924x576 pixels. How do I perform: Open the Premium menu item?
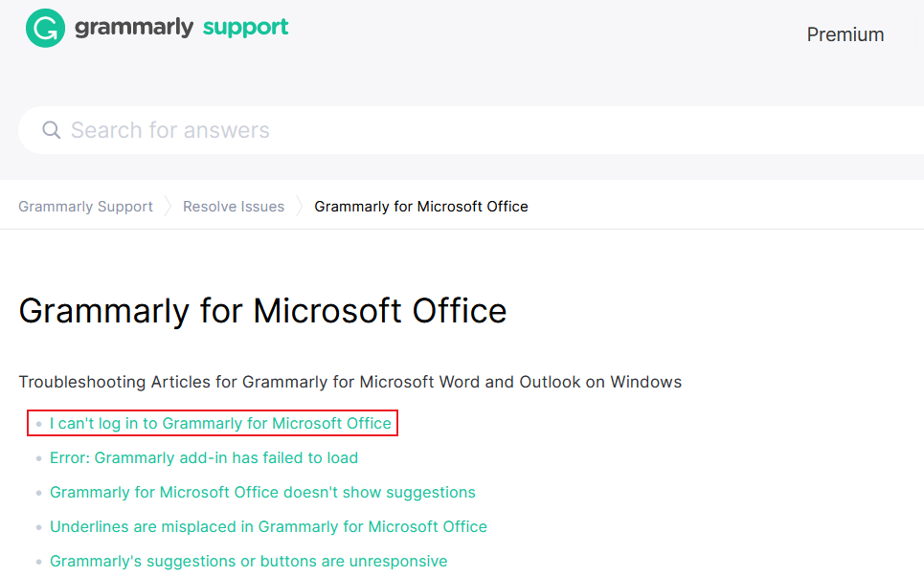click(845, 34)
